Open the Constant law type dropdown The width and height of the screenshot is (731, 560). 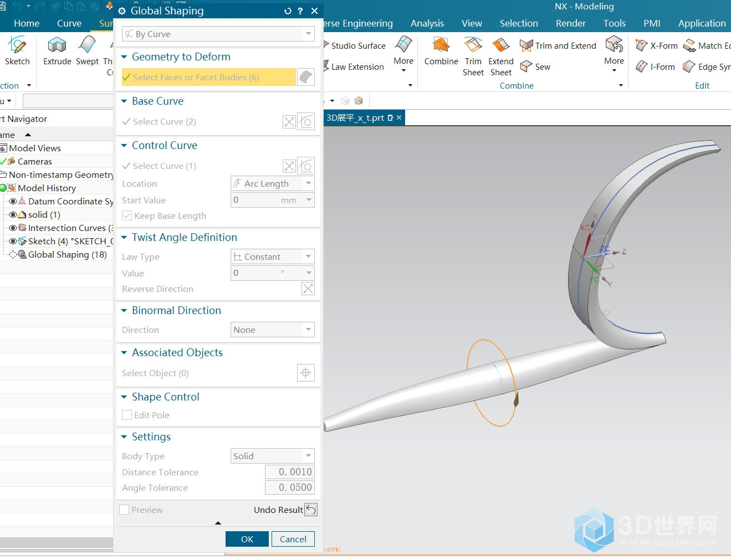click(273, 256)
